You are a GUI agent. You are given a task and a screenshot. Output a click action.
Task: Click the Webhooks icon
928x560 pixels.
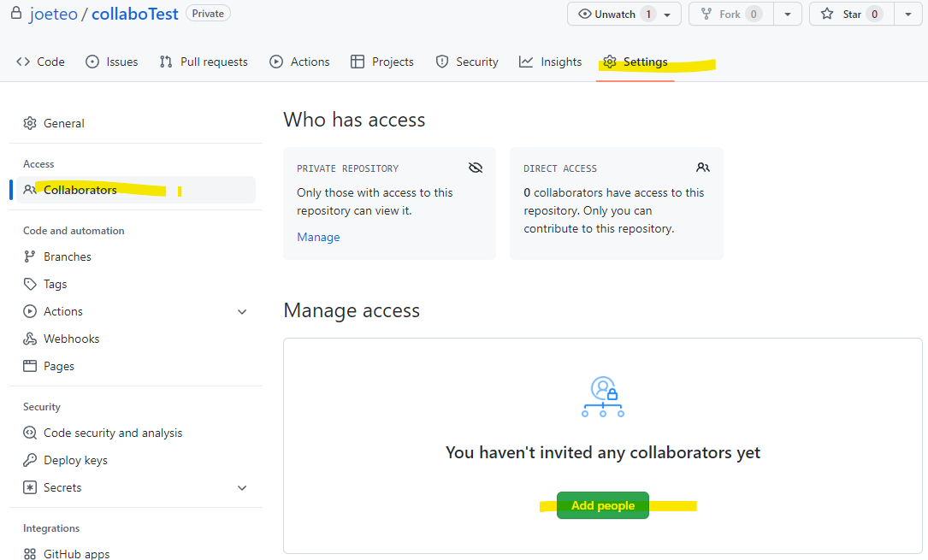(x=30, y=339)
